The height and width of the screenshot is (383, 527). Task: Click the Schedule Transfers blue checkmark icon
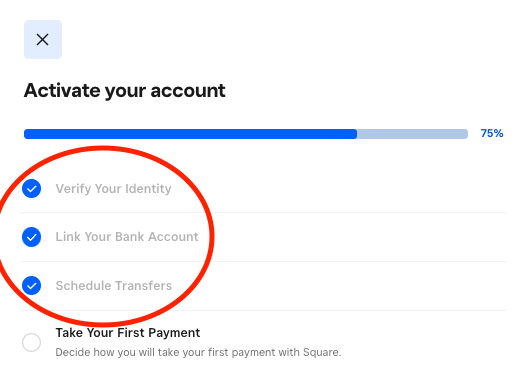point(32,286)
